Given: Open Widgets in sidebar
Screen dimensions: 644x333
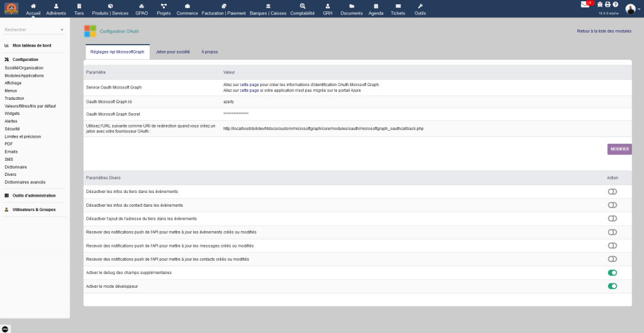Looking at the screenshot, I should tap(12, 114).
